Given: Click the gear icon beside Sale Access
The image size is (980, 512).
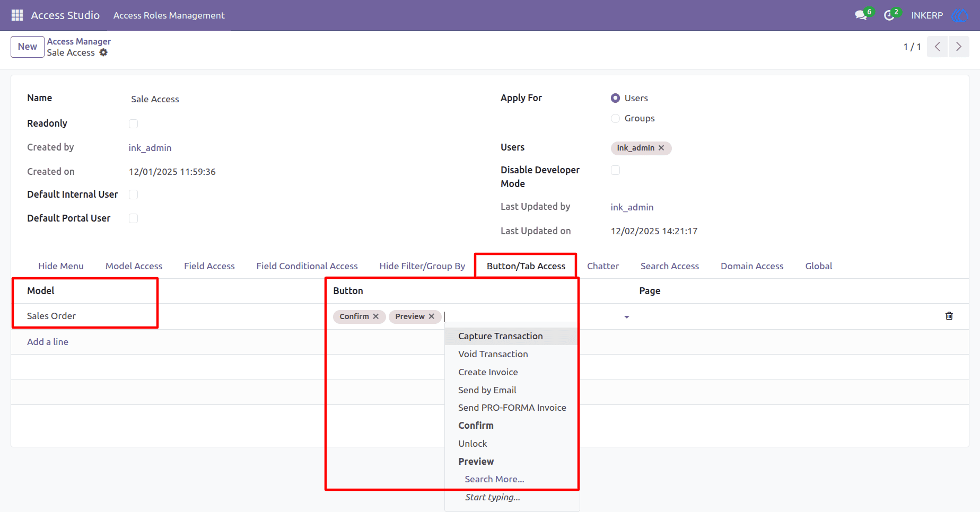Looking at the screenshot, I should coord(103,52).
